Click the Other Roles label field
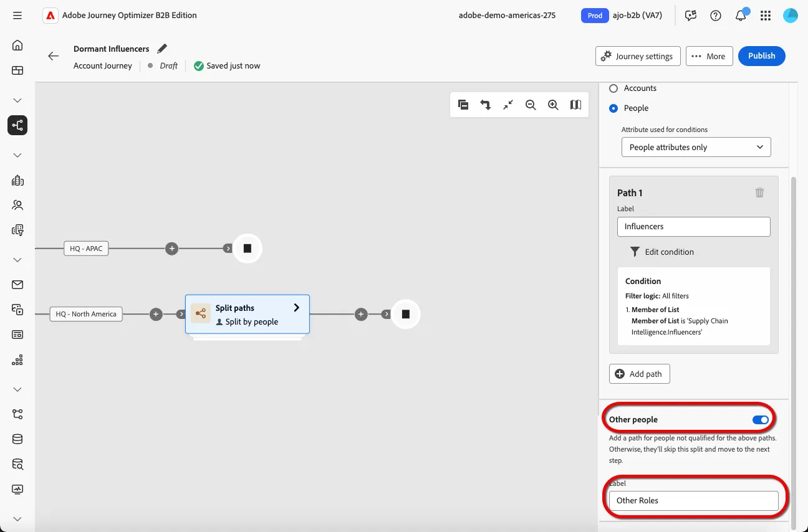 click(x=694, y=501)
